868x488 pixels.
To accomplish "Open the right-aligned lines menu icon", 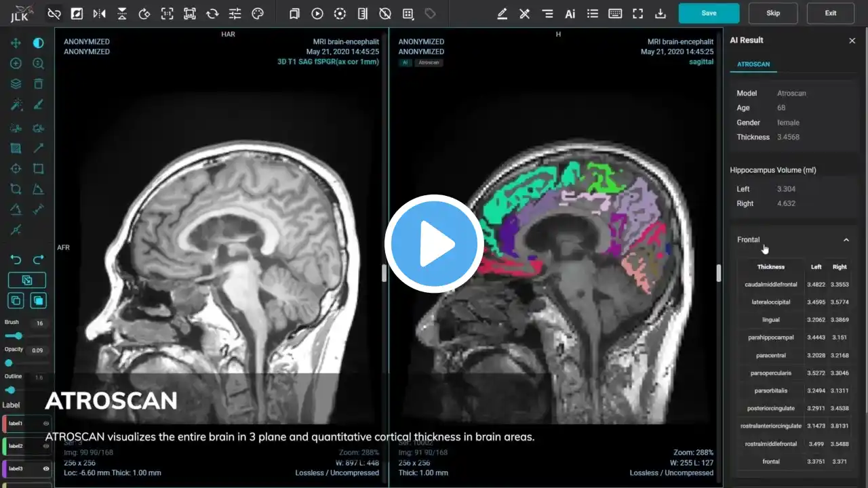I will [x=547, y=14].
